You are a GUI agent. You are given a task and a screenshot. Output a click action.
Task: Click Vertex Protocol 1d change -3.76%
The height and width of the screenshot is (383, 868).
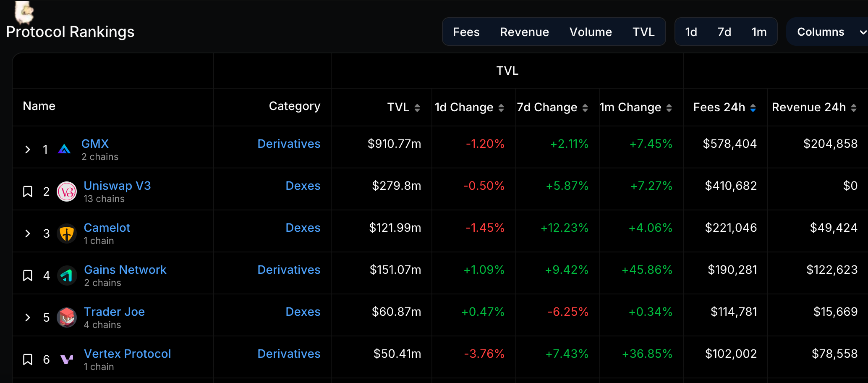coord(484,354)
